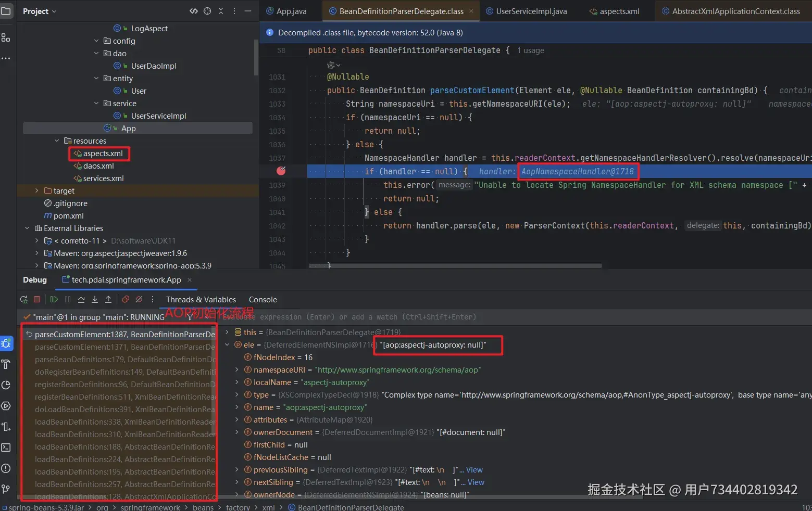Collapse the 'ele' variable node
This screenshot has width=812, height=511.
click(227, 344)
